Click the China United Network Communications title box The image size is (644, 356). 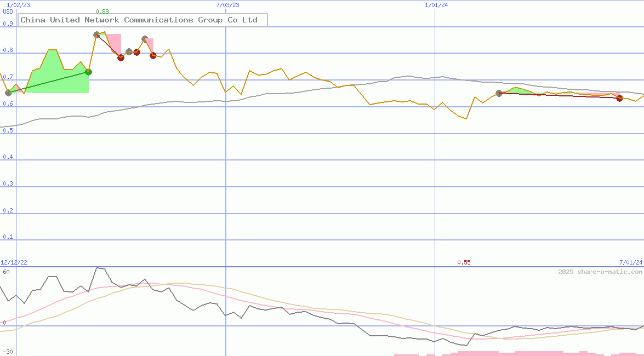(x=143, y=20)
